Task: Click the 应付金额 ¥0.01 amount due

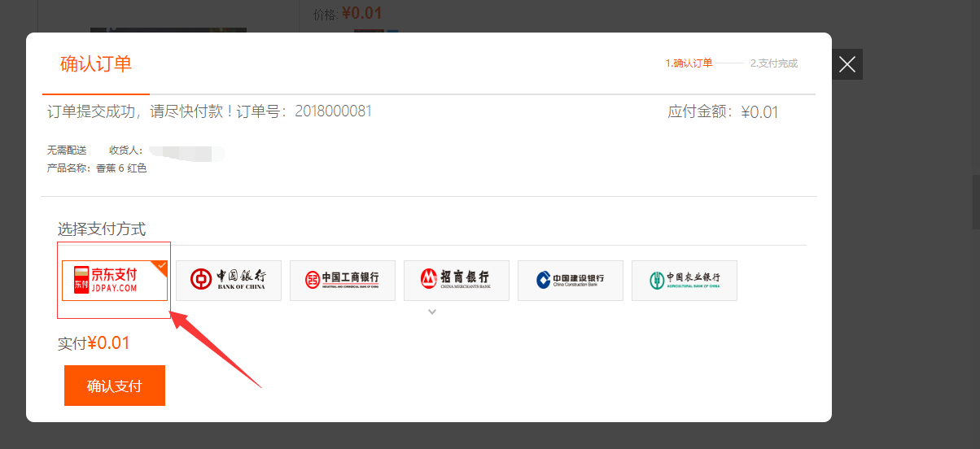Action: (x=723, y=112)
